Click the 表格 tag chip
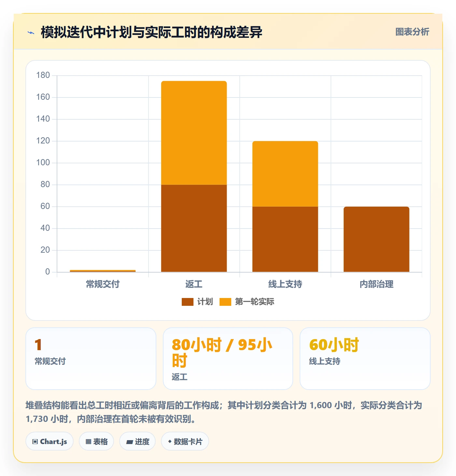 tap(96, 441)
